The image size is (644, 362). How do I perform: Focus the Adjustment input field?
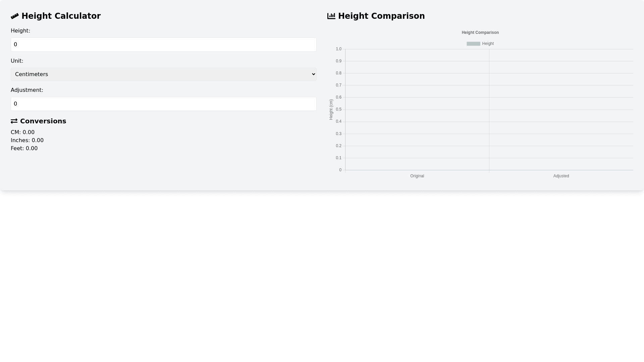(163, 104)
